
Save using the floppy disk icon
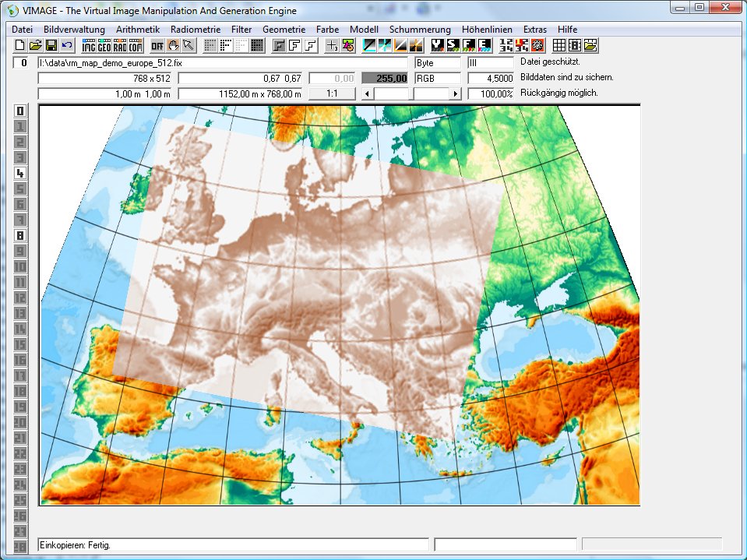tap(51, 45)
